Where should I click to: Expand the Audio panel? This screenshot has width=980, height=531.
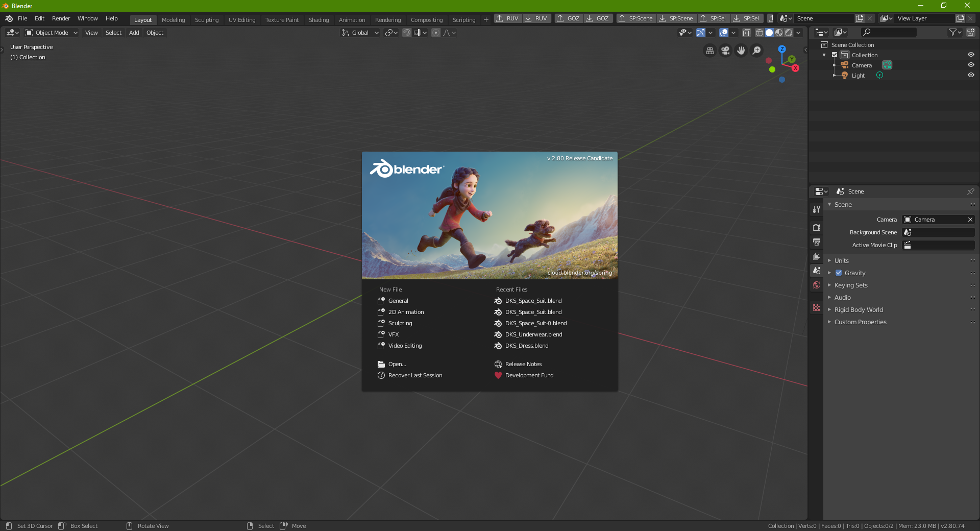(x=842, y=297)
